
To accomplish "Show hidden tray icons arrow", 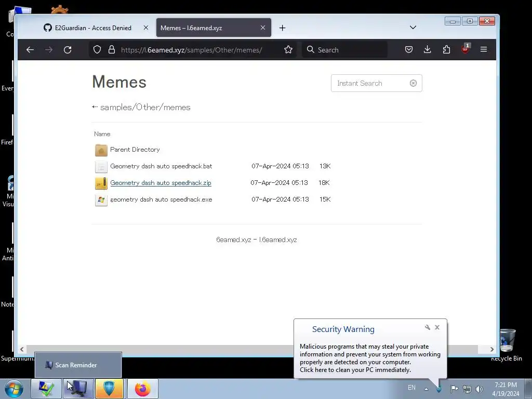I will pos(426,389).
